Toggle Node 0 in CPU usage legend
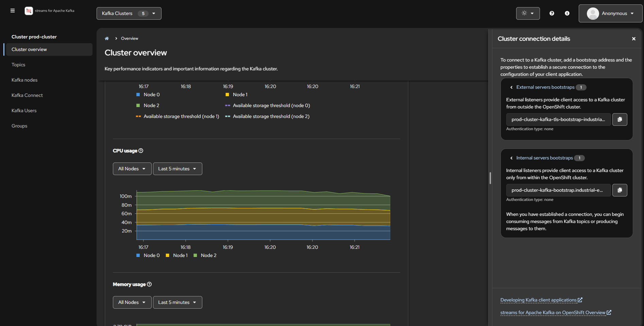This screenshot has height=326, width=644. (148, 255)
